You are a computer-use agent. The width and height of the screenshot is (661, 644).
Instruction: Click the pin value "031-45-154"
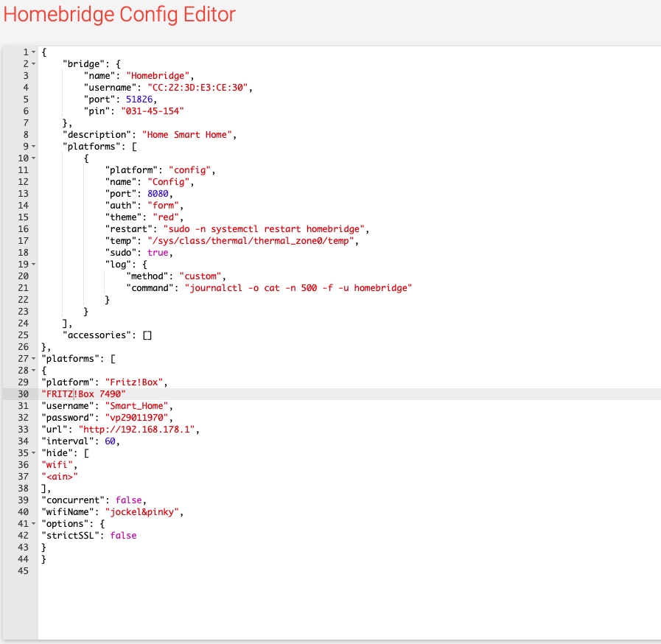154,111
